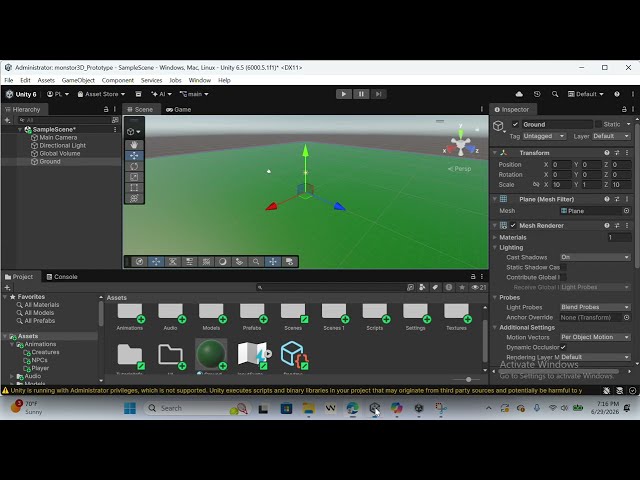The height and width of the screenshot is (480, 640).
Task: Expand the Materials section
Action: point(495,237)
